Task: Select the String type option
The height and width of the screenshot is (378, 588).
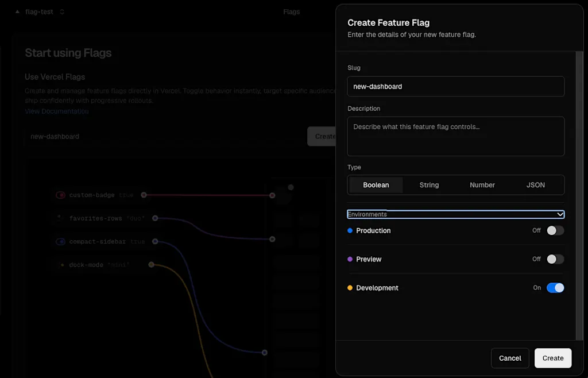Action: coord(429,185)
